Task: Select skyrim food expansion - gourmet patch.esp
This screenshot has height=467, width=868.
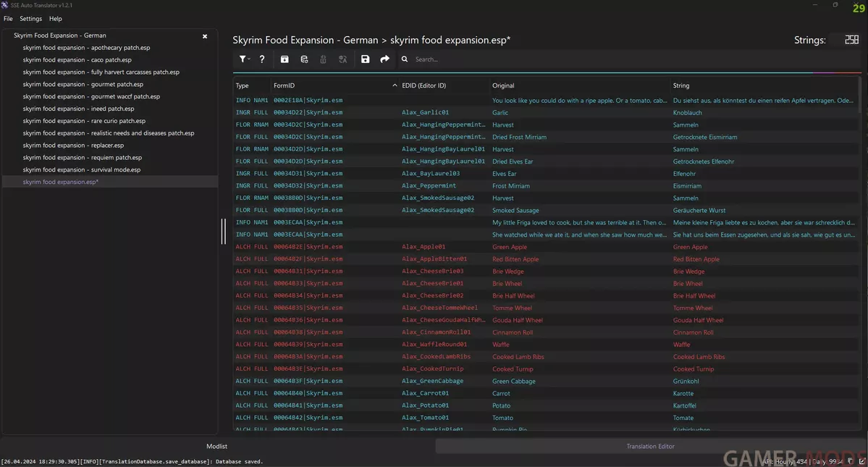Action: tap(83, 84)
